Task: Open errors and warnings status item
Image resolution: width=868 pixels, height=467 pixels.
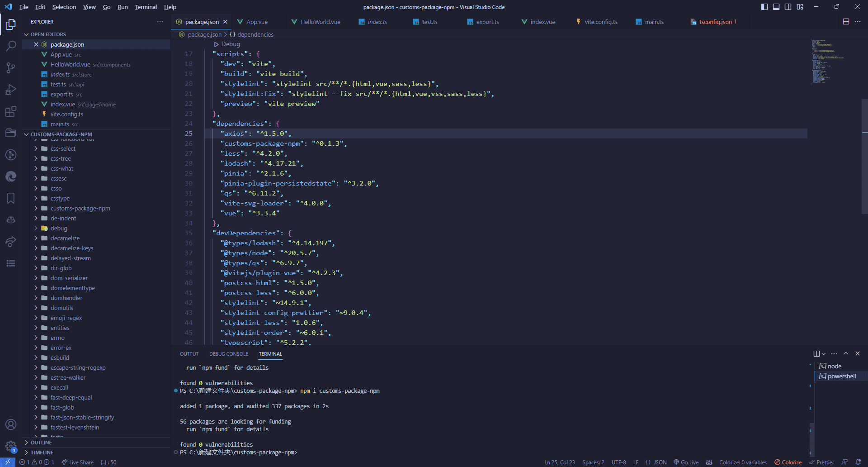Action: [x=37, y=462]
